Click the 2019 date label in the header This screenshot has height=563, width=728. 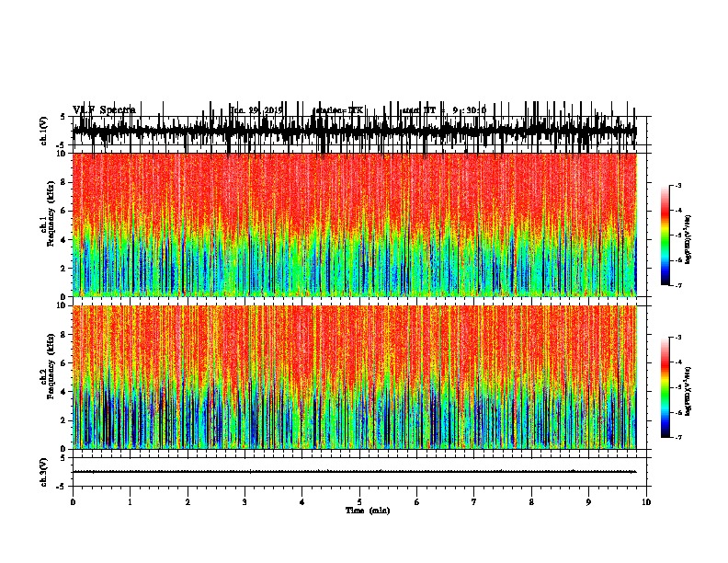click(x=274, y=110)
